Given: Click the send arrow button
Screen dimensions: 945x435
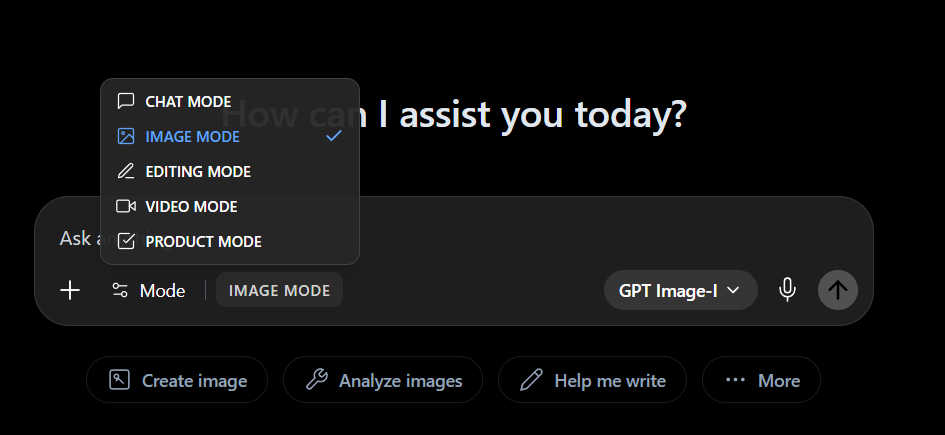Looking at the screenshot, I should click(x=838, y=290).
